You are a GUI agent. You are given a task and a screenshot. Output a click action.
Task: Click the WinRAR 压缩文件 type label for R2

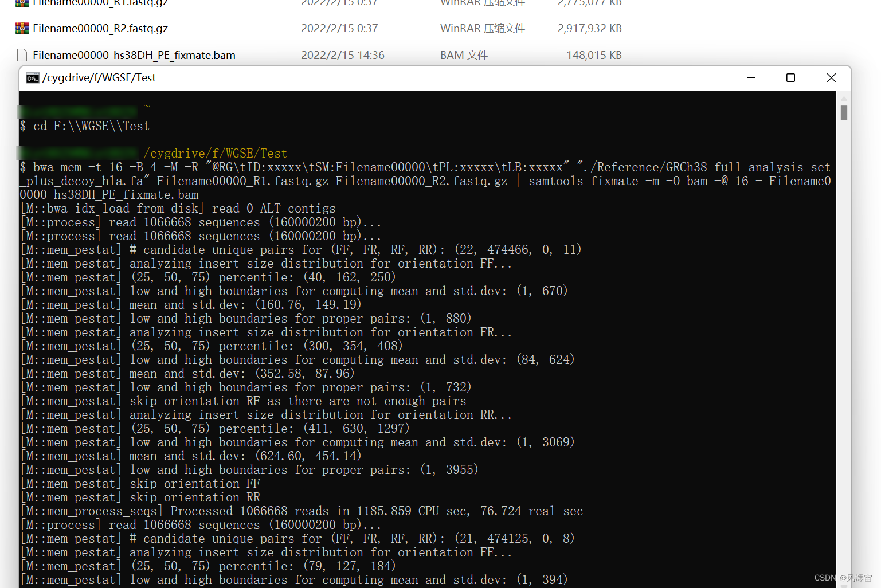[482, 28]
